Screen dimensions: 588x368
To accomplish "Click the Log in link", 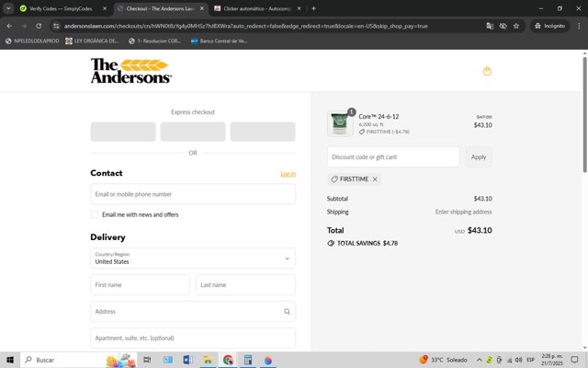I will 288,174.
